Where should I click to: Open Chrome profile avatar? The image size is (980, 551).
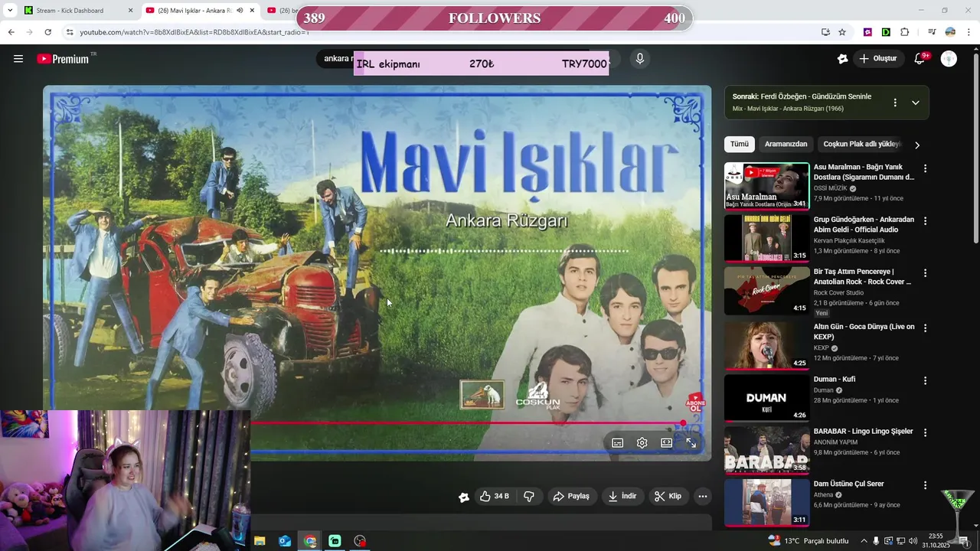pyautogui.click(x=950, y=32)
